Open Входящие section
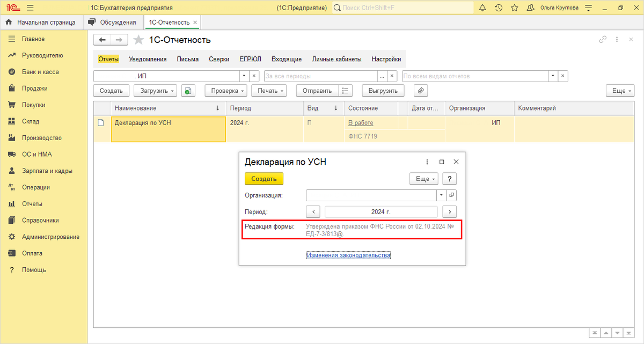Viewport: 644px width, 344px height. (x=287, y=60)
